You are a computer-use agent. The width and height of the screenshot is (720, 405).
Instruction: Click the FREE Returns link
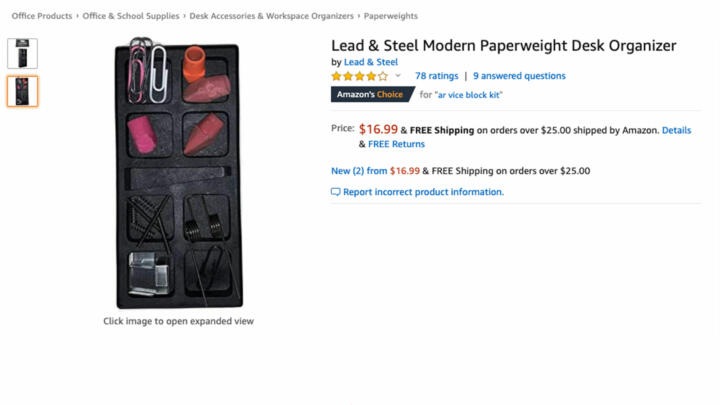[x=396, y=144]
